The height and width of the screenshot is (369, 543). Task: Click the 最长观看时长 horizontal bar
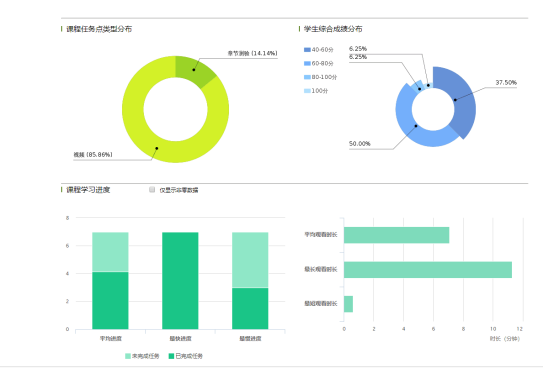click(x=428, y=270)
